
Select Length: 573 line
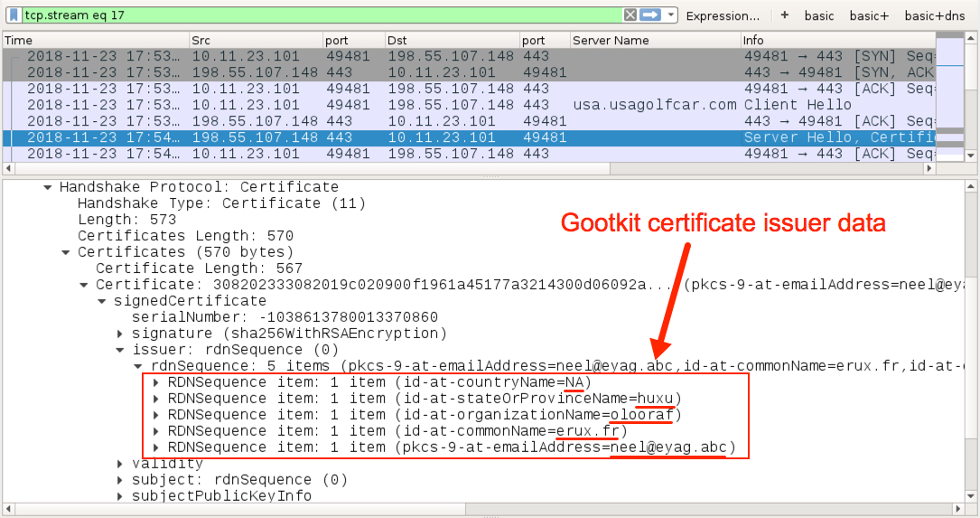[x=126, y=220]
